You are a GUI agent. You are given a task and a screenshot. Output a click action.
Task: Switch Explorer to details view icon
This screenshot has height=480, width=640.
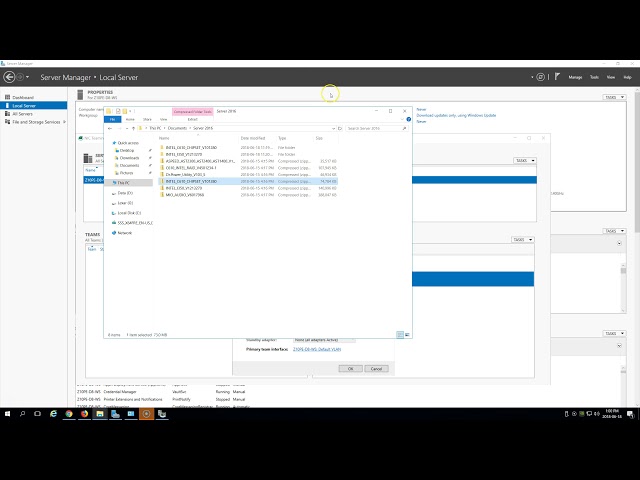point(400,335)
